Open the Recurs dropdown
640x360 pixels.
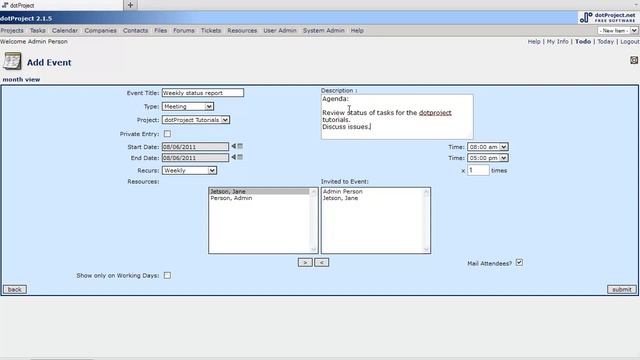[189, 171]
